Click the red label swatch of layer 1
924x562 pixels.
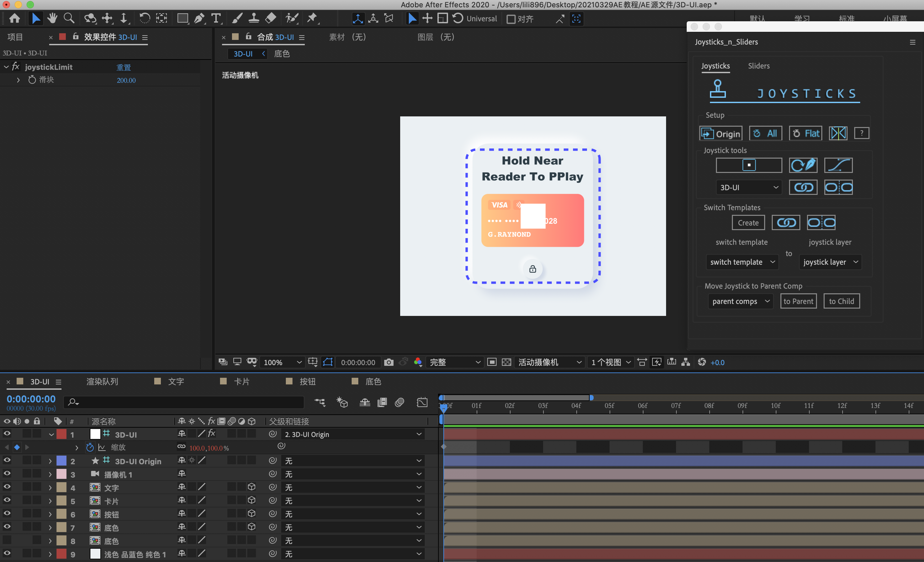point(61,434)
